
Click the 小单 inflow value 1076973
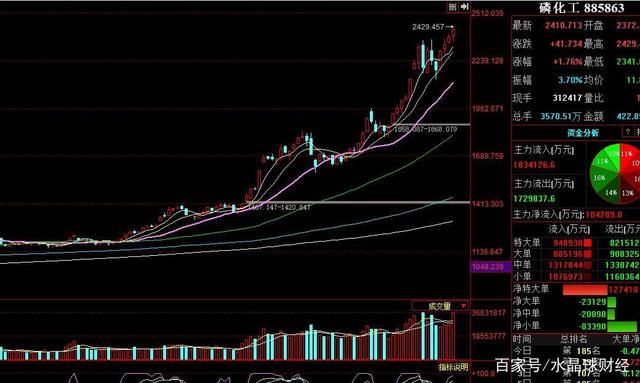point(566,277)
